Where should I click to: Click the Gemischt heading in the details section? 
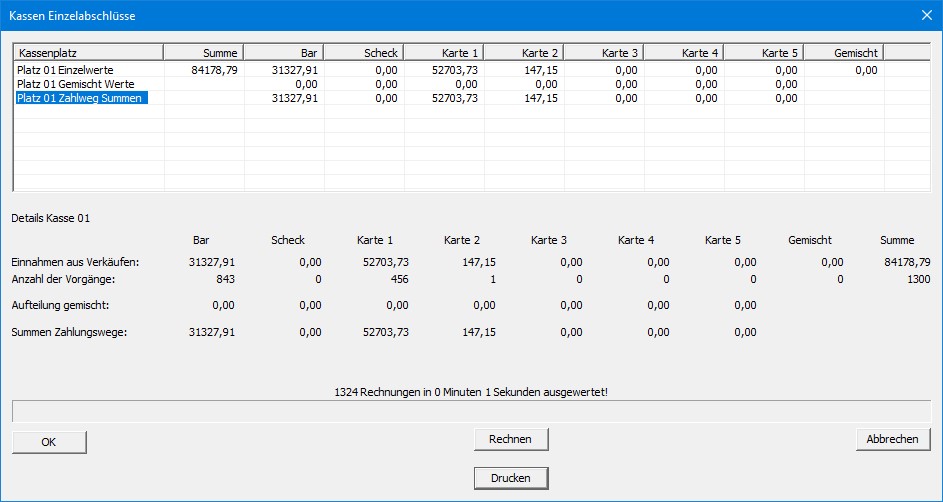click(x=809, y=240)
